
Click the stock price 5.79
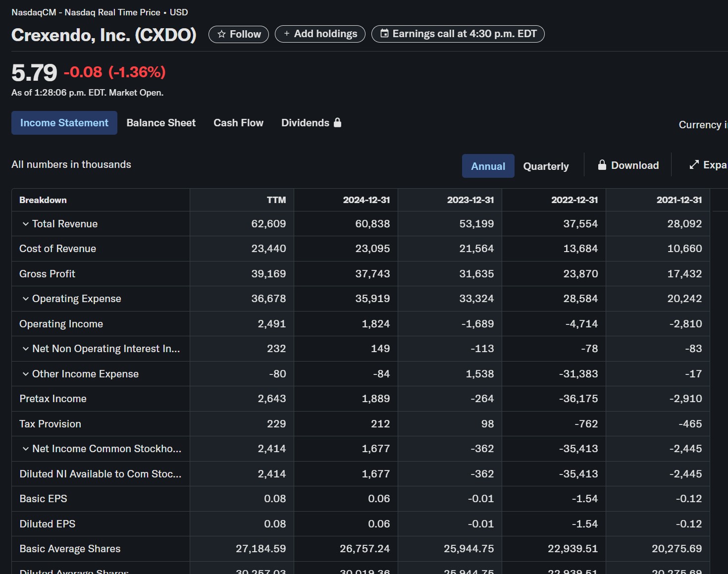click(x=34, y=73)
